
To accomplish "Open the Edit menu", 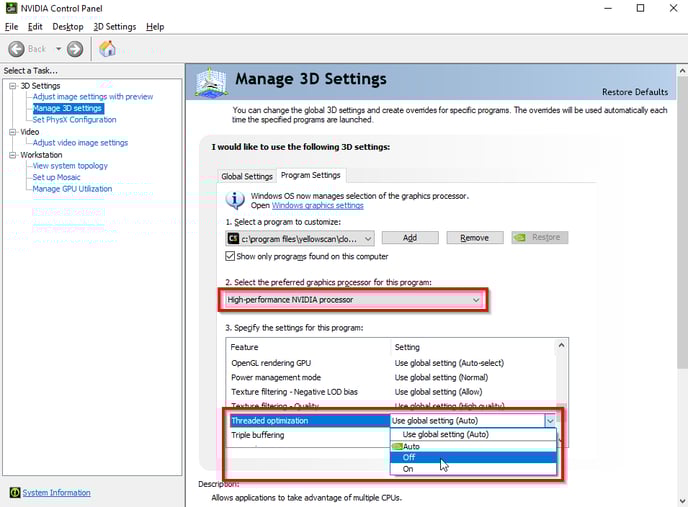I will (x=35, y=27).
